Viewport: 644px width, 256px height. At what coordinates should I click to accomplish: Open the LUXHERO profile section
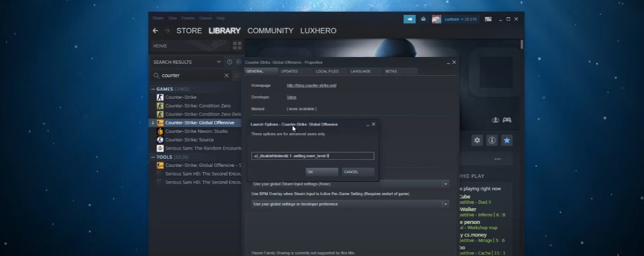point(318,31)
